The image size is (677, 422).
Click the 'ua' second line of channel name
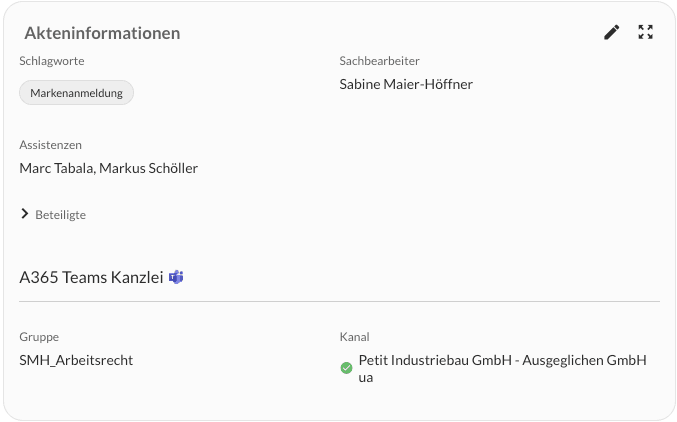(366, 378)
